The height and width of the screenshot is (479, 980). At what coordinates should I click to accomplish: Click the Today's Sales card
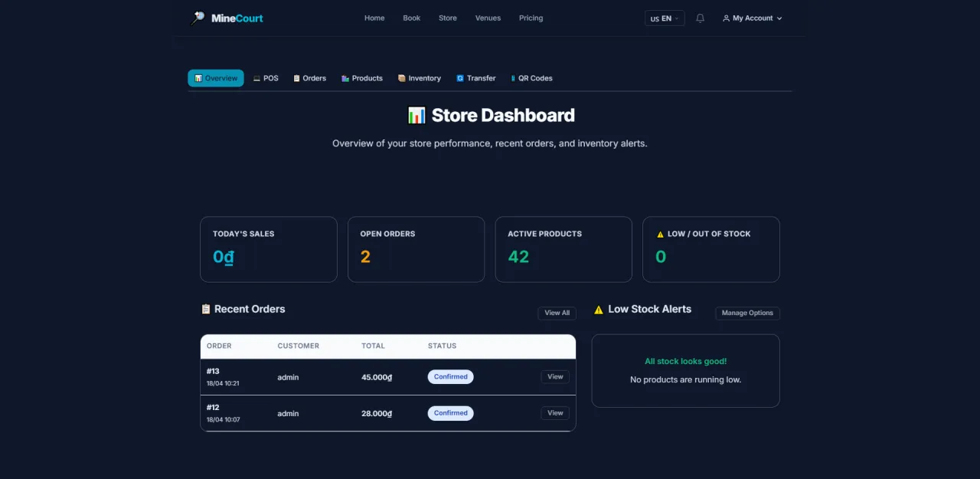269,249
